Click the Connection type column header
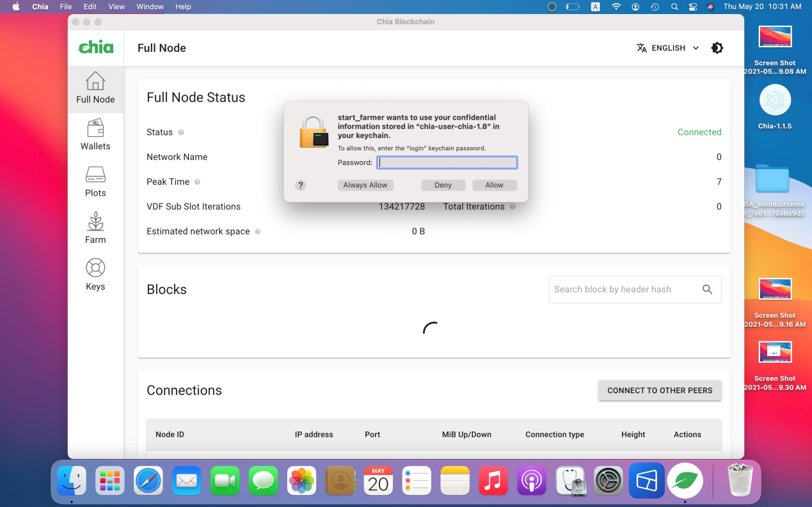This screenshot has width=812, height=507. (555, 435)
